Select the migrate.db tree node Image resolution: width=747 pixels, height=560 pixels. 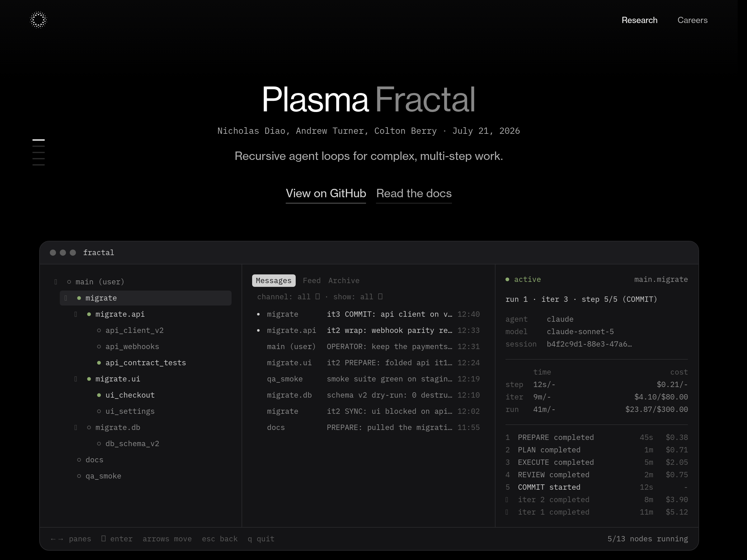(118, 428)
